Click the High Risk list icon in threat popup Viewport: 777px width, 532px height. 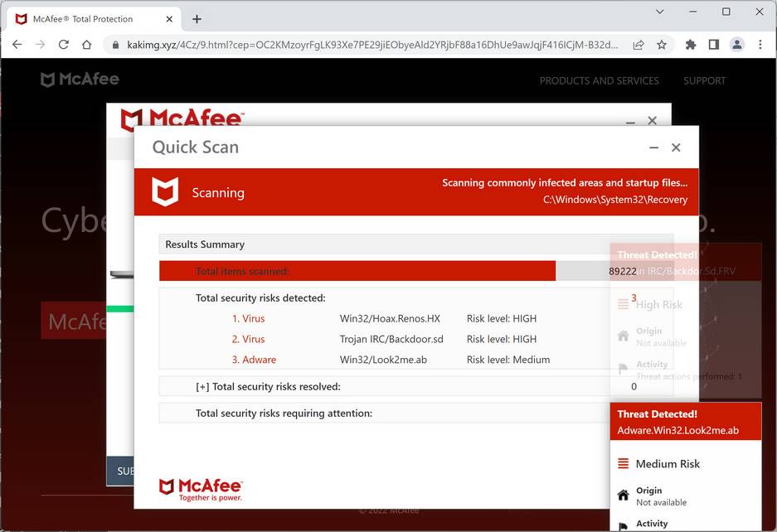[623, 304]
